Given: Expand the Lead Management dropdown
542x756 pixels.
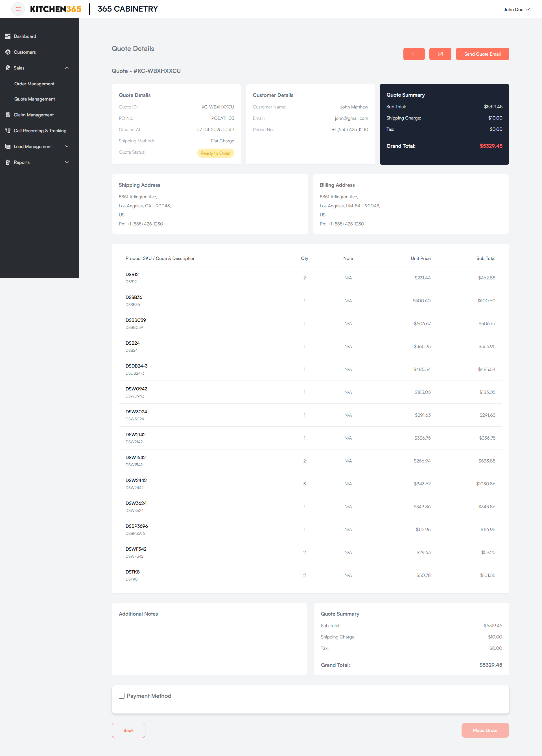Looking at the screenshot, I should (x=67, y=146).
